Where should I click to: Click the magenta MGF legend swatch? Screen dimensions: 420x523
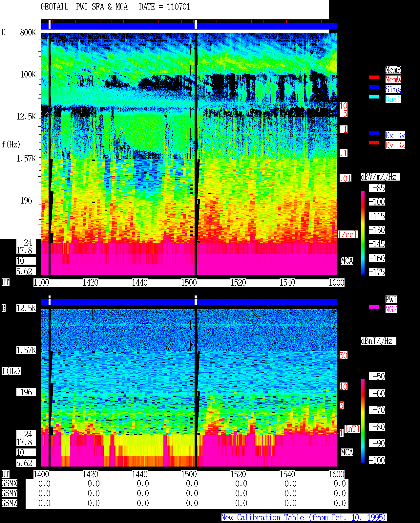(374, 307)
